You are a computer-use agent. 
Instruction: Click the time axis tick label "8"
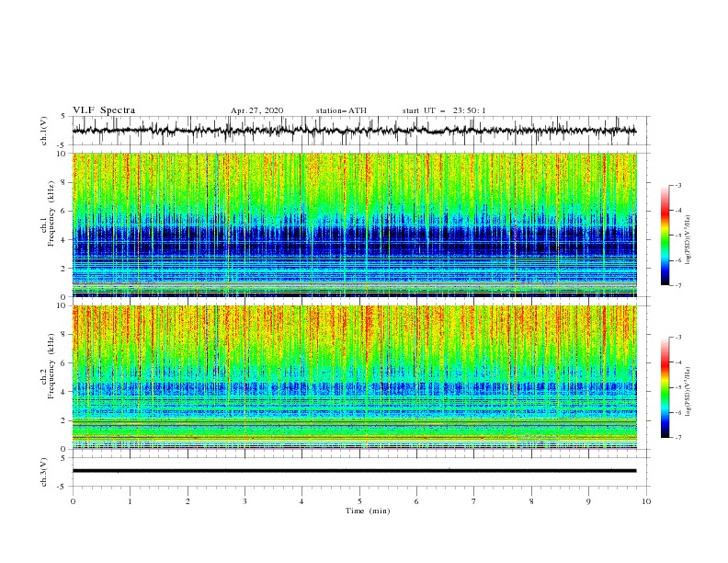click(x=531, y=501)
